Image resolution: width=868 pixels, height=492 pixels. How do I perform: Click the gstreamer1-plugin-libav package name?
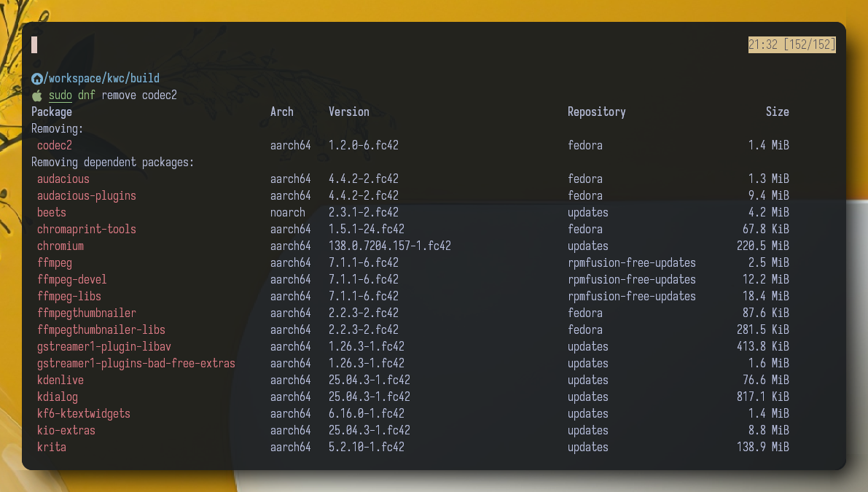[x=104, y=346]
